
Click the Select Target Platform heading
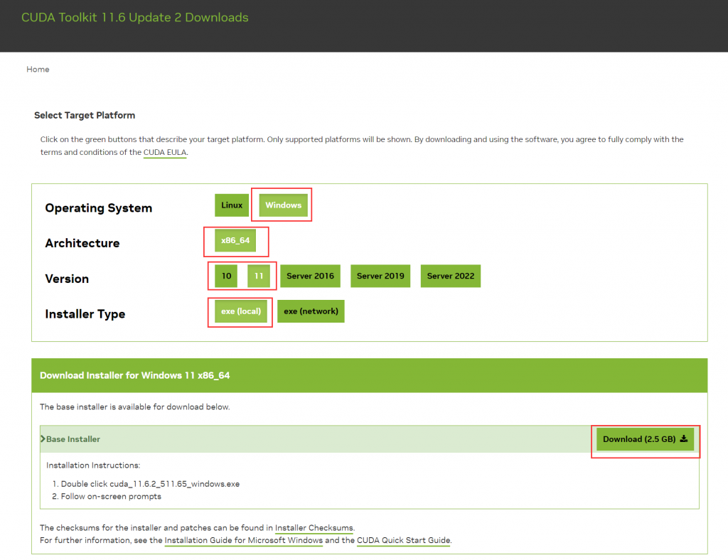tap(85, 115)
